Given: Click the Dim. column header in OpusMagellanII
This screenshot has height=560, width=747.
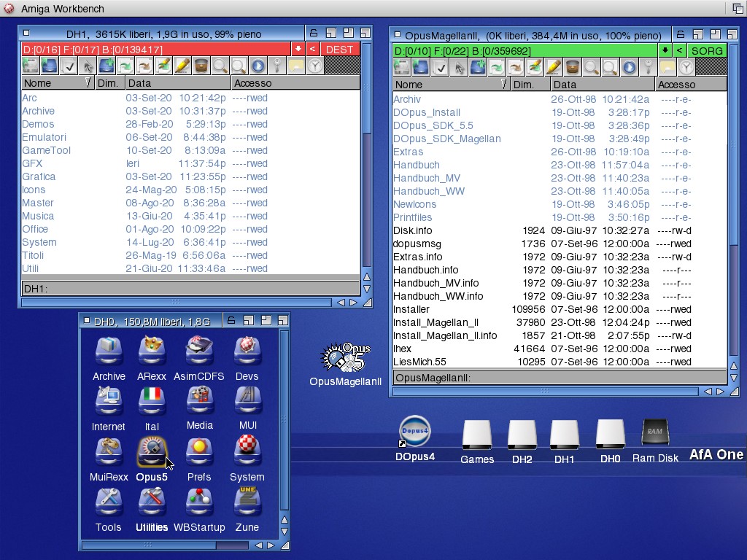Looking at the screenshot, I should (530, 85).
